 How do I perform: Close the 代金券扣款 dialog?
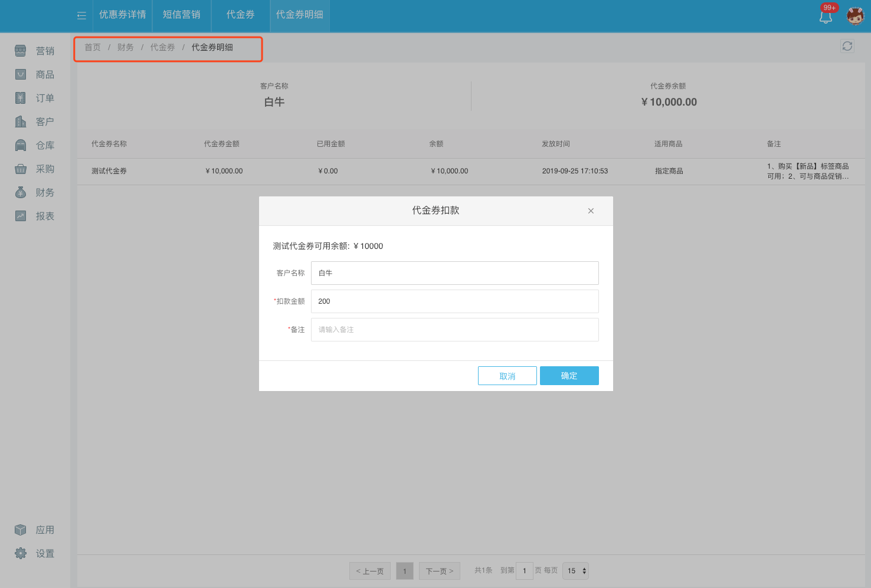click(591, 211)
